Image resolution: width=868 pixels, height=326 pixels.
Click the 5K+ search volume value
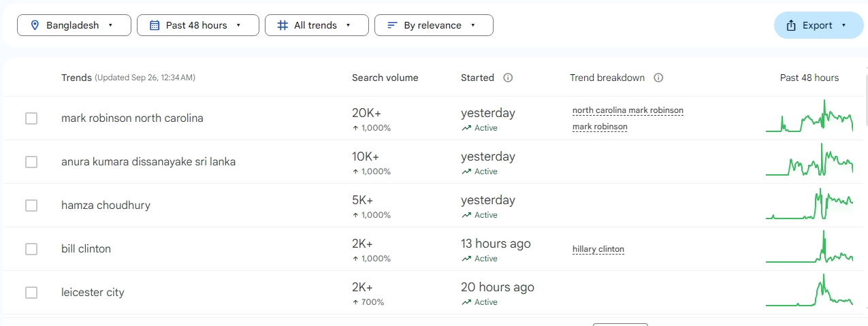[x=363, y=200]
